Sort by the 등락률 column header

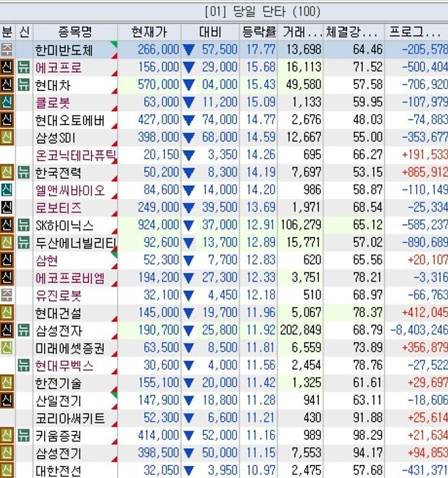259,32
